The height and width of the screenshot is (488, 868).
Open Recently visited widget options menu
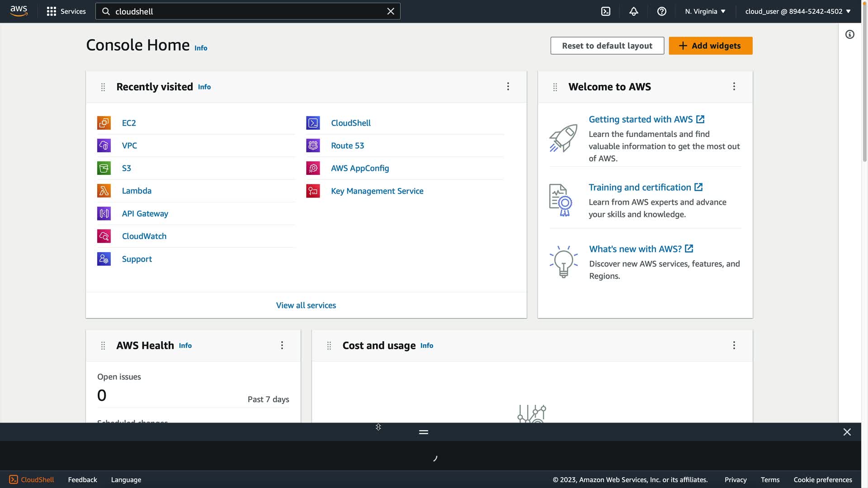[508, 86]
